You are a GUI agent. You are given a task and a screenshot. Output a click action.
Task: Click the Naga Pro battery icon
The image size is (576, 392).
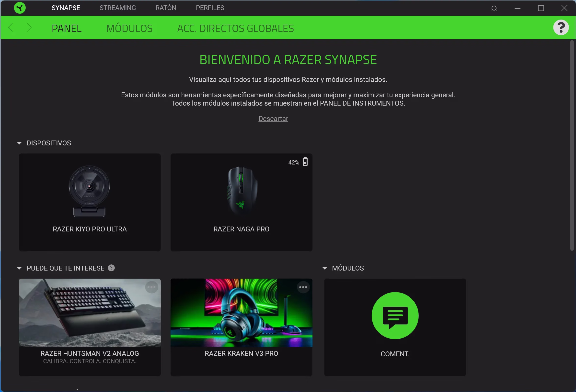tap(305, 162)
